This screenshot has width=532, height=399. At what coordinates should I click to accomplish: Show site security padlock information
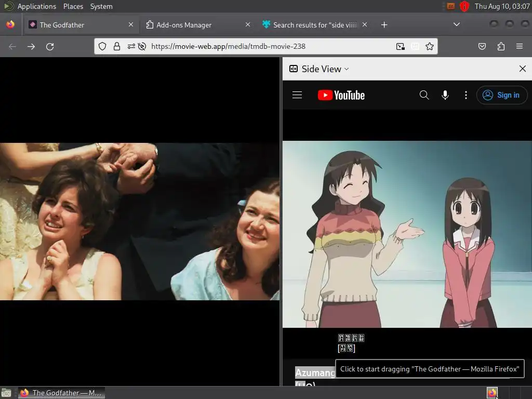coord(117,46)
